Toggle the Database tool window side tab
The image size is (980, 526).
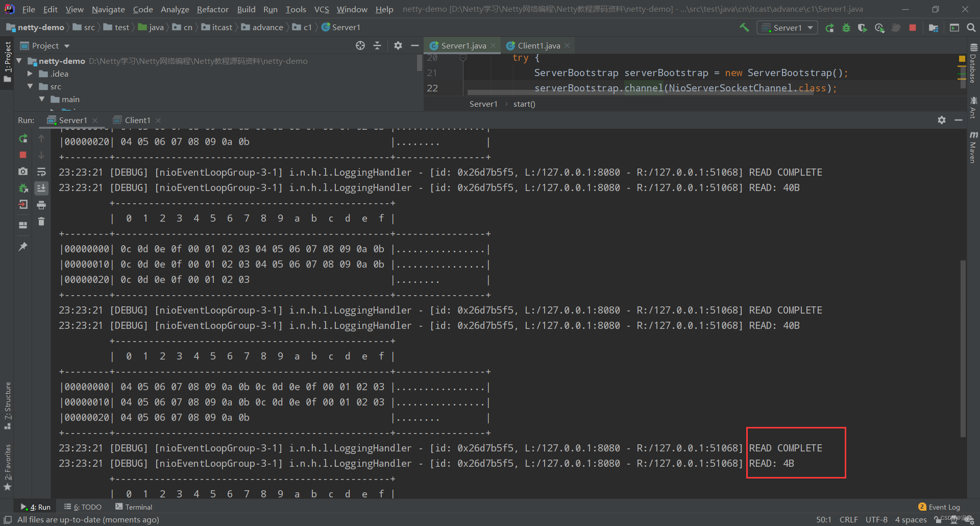(973, 63)
